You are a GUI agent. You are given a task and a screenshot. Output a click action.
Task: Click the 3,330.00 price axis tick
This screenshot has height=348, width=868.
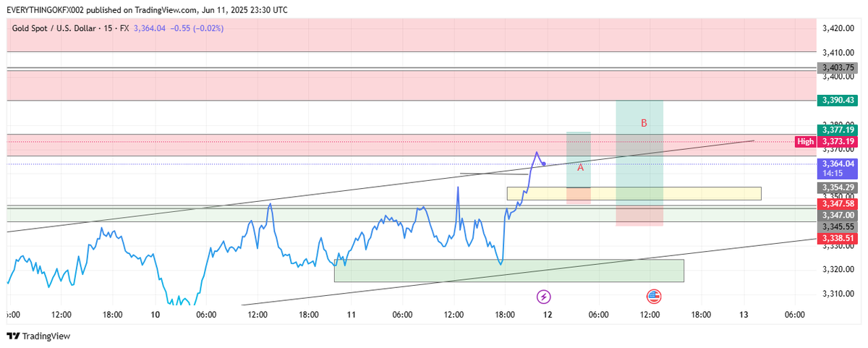839,246
